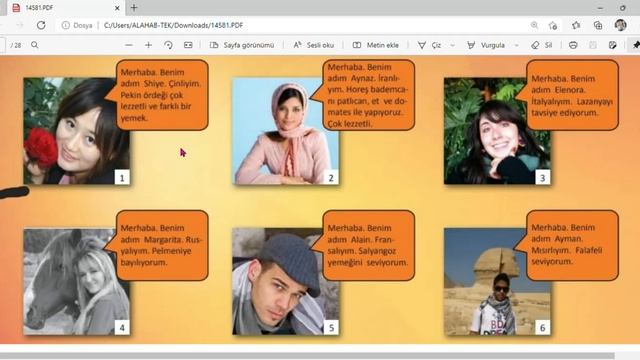Open Sayfa görünümü page view options

[242, 45]
